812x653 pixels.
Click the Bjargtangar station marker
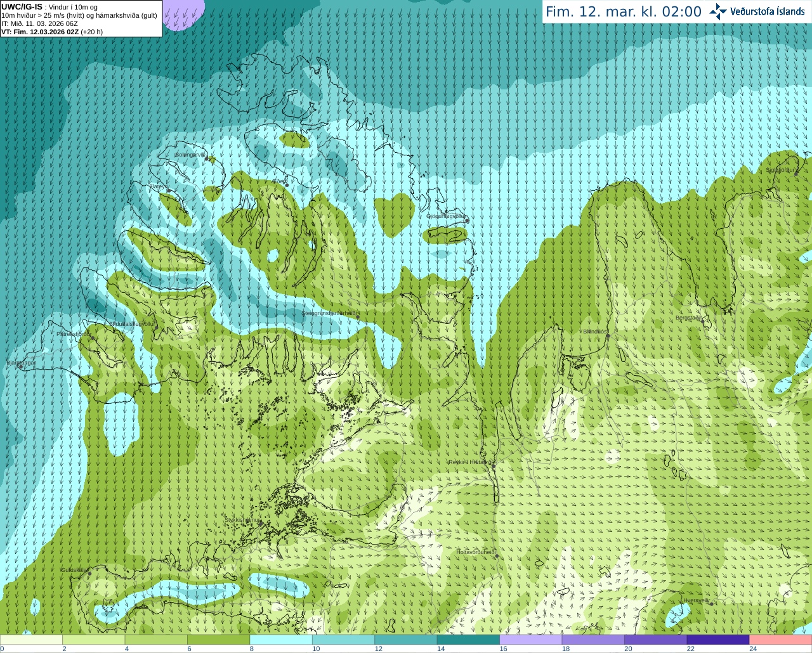[x=21, y=367]
